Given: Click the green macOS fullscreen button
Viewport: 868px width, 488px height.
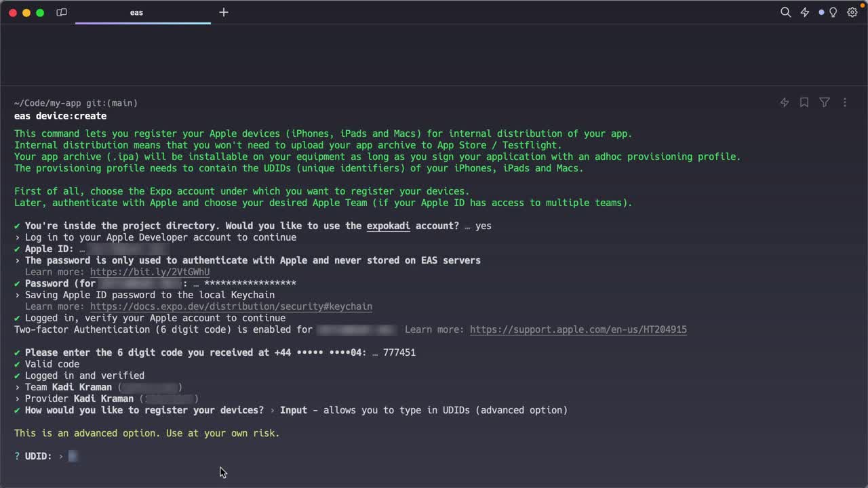Looking at the screenshot, I should coord(40,12).
